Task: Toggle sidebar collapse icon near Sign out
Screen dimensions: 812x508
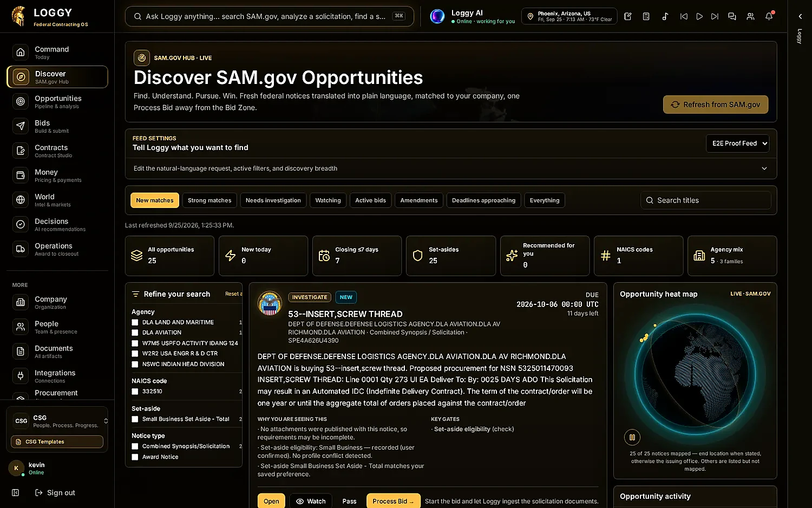Action: [16, 492]
